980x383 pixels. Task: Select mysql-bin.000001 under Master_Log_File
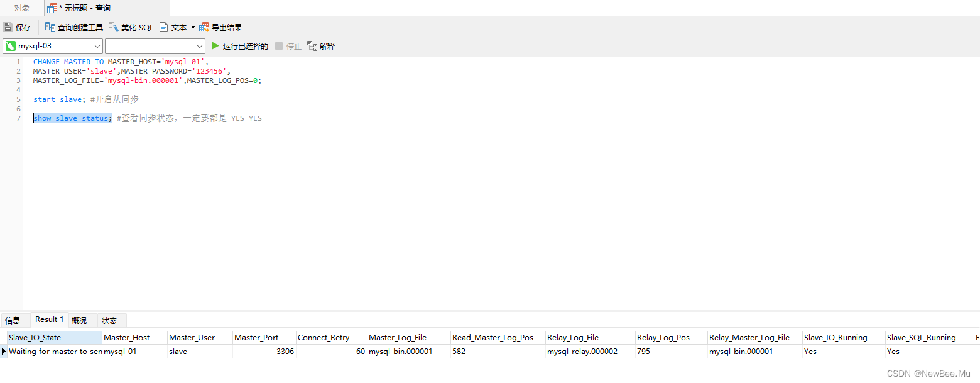pyautogui.click(x=408, y=352)
